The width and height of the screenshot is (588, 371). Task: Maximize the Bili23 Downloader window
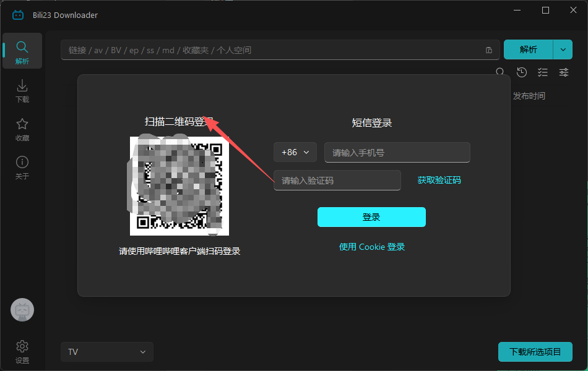(546, 11)
